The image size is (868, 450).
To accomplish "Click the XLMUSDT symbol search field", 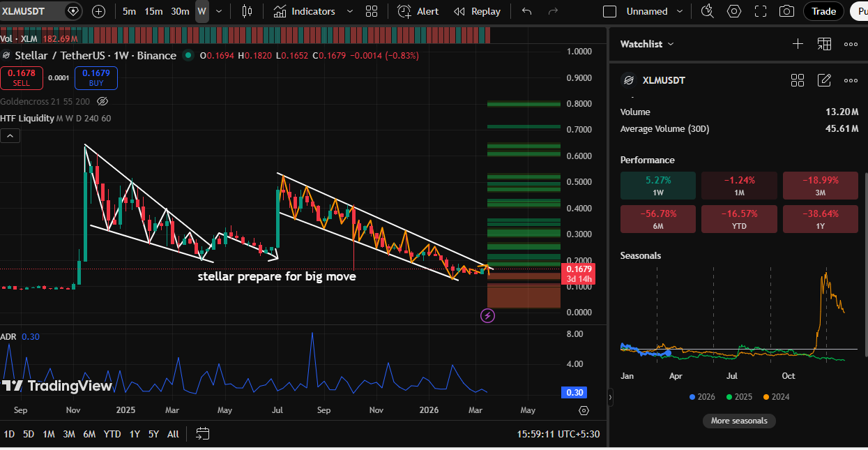I will pyautogui.click(x=31, y=11).
